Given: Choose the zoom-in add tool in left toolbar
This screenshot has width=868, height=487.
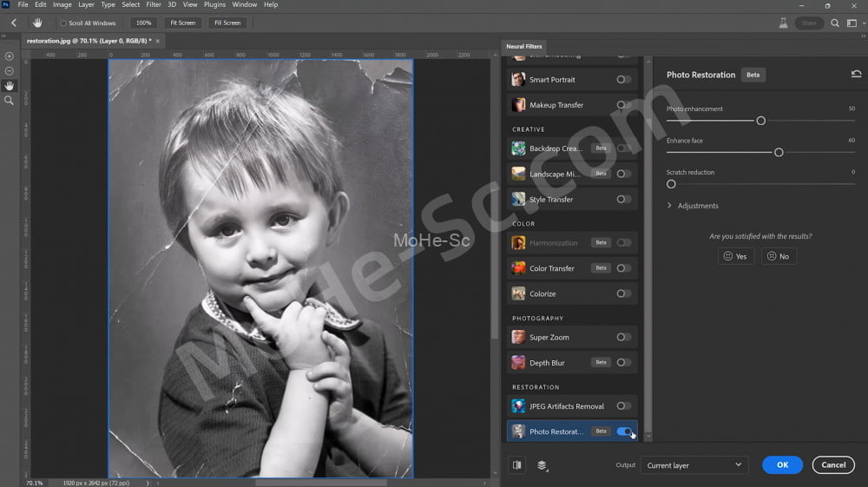Looking at the screenshot, I should (9, 56).
